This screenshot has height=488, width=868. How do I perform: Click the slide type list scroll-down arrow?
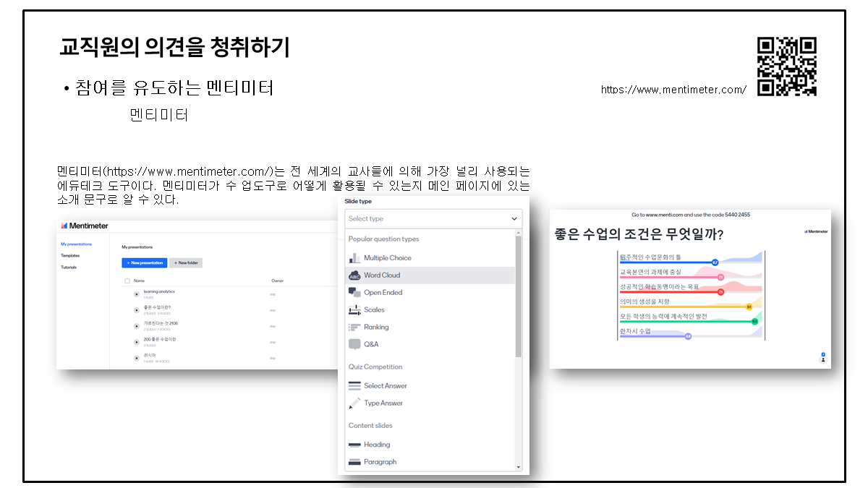click(518, 467)
